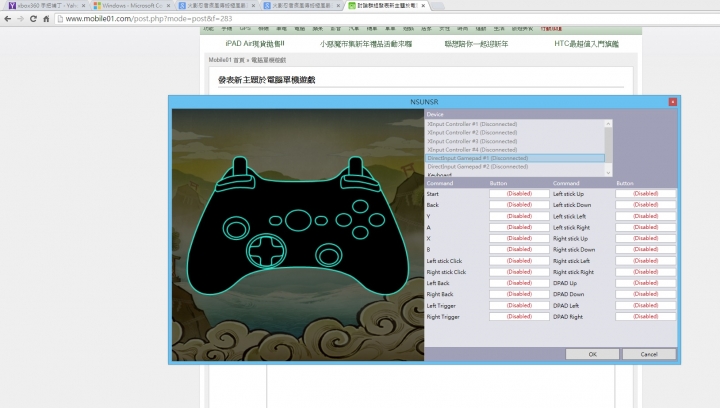Screen dimensions: 720x408
Task: Select DirectInput Gamepad #2 device
Action: [515, 167]
